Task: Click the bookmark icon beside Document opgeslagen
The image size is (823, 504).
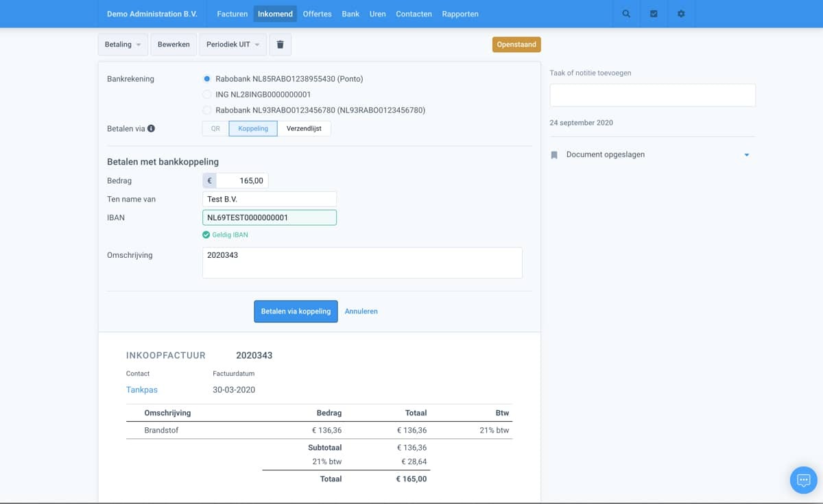Action: click(x=554, y=155)
